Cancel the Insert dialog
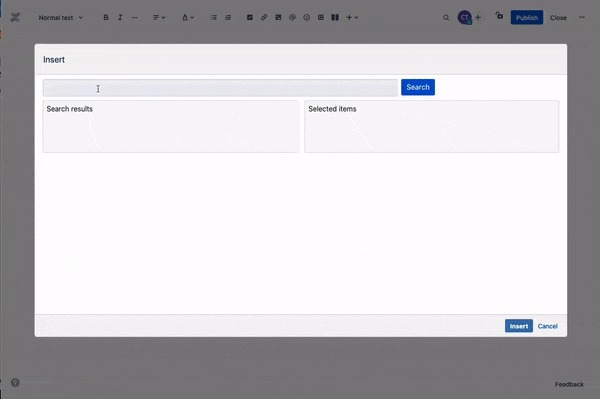The height and width of the screenshot is (399, 600). click(x=548, y=326)
